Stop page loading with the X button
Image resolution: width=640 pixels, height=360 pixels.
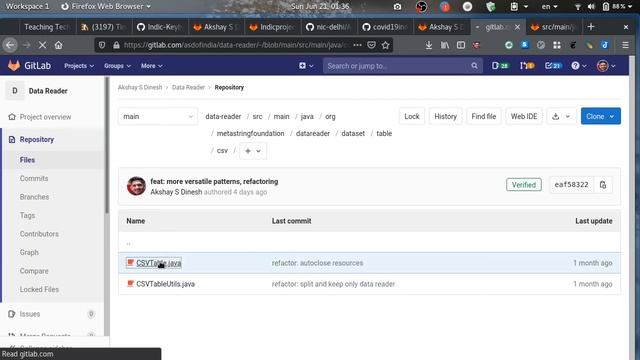(x=42, y=45)
